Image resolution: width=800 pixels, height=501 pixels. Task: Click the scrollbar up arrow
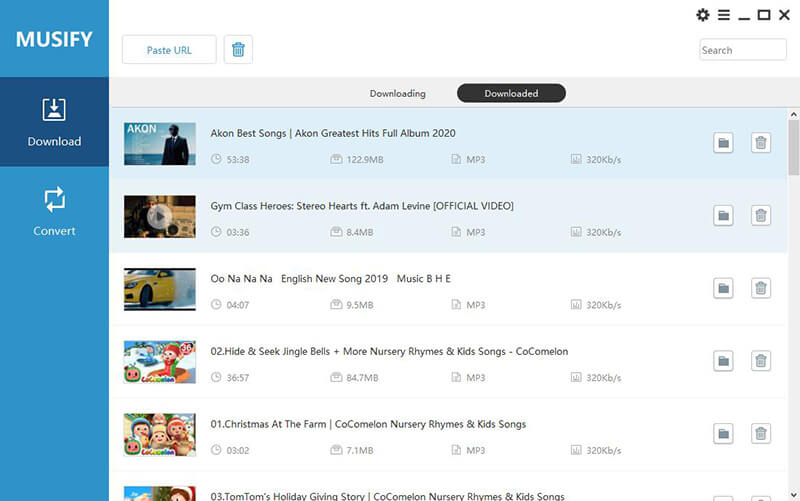793,114
